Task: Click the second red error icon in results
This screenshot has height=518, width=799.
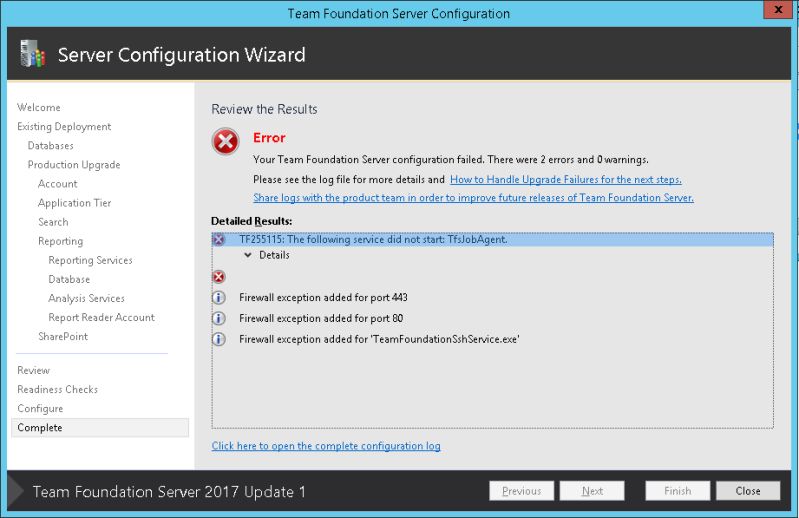Action: pos(219,277)
